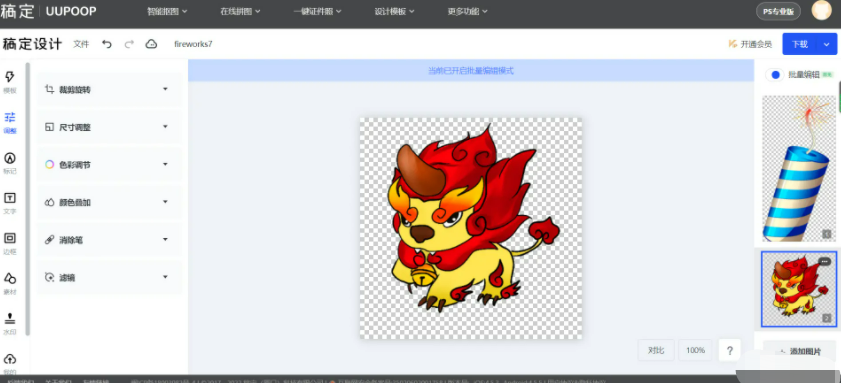Click the cloud save icon
841x383 pixels.
(151, 44)
